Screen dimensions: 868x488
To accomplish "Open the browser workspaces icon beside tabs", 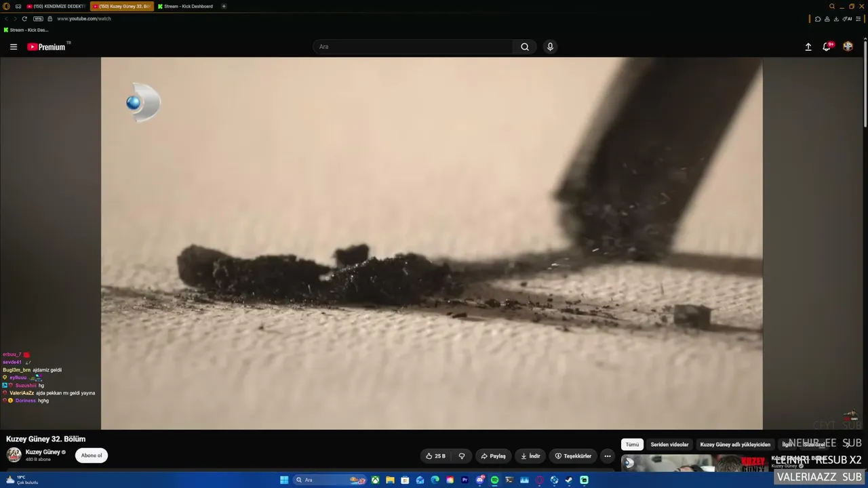I will click(x=18, y=6).
